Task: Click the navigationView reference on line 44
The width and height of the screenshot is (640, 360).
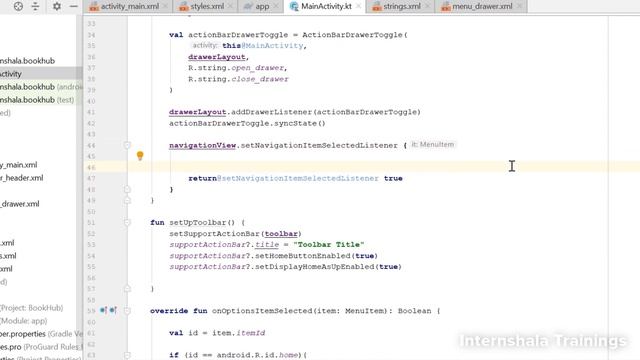Action: (202, 145)
